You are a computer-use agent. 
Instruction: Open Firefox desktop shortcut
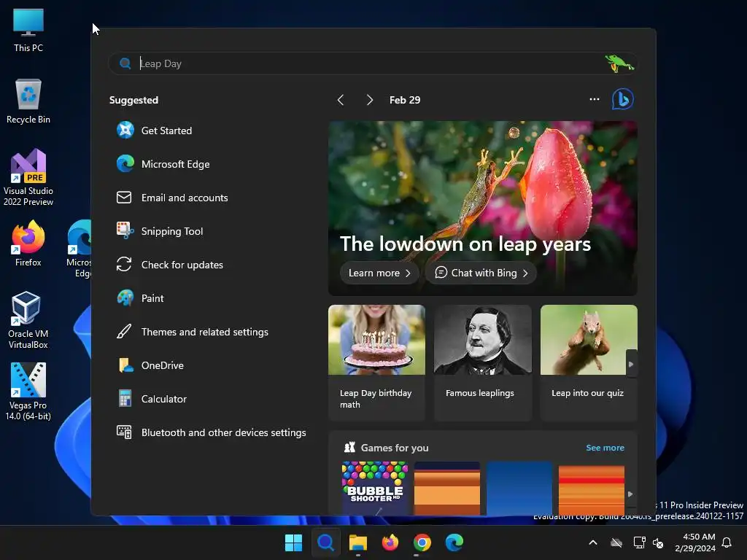click(28, 244)
